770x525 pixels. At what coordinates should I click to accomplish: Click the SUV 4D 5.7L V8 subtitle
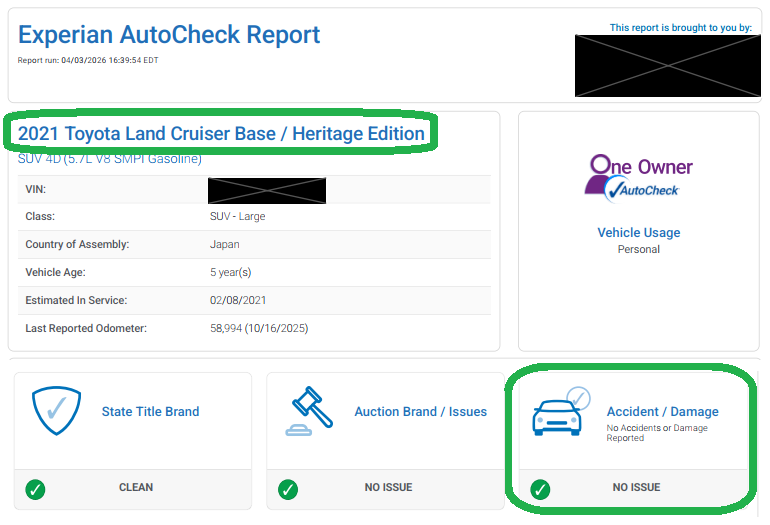pos(110,159)
